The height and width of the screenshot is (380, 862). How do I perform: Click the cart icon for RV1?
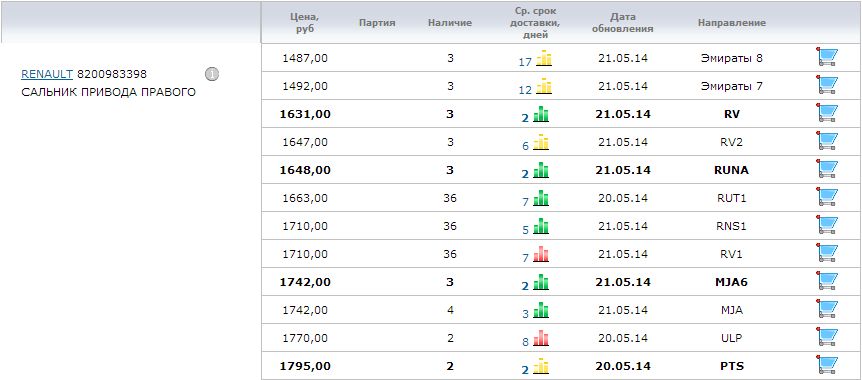point(827,254)
